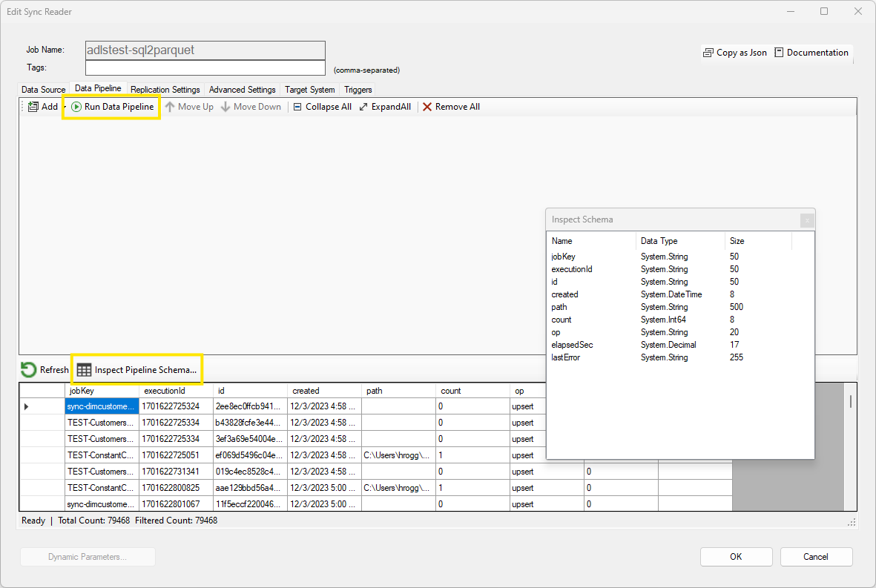The image size is (876, 588).
Task: Open the Triggers tab
Action: [x=358, y=89]
